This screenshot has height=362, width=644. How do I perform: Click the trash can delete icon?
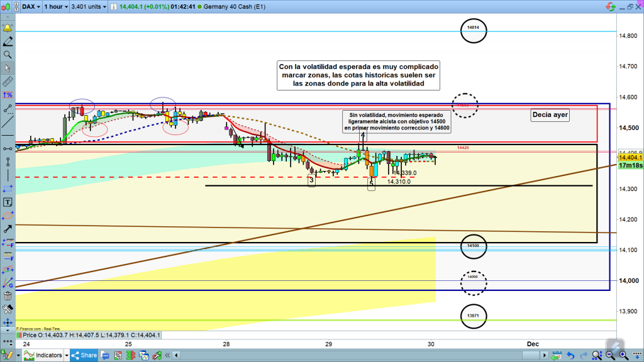tap(8, 296)
